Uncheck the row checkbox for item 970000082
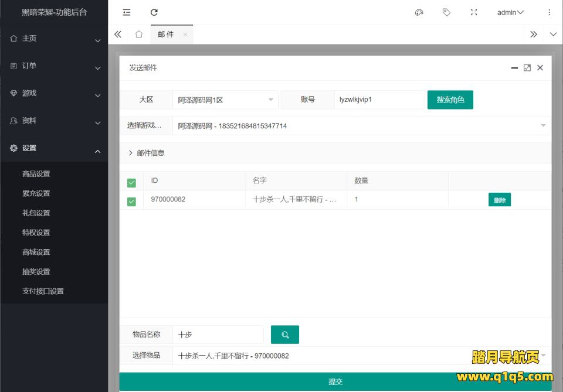 (x=131, y=202)
